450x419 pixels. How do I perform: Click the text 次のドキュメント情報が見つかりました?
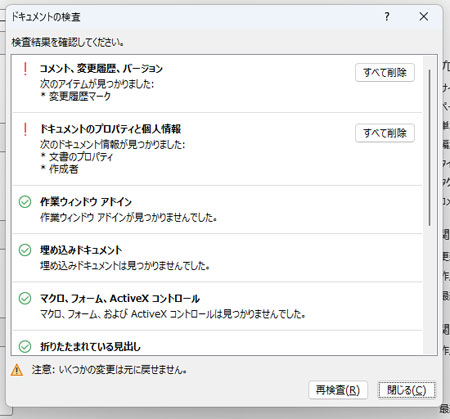113,144
